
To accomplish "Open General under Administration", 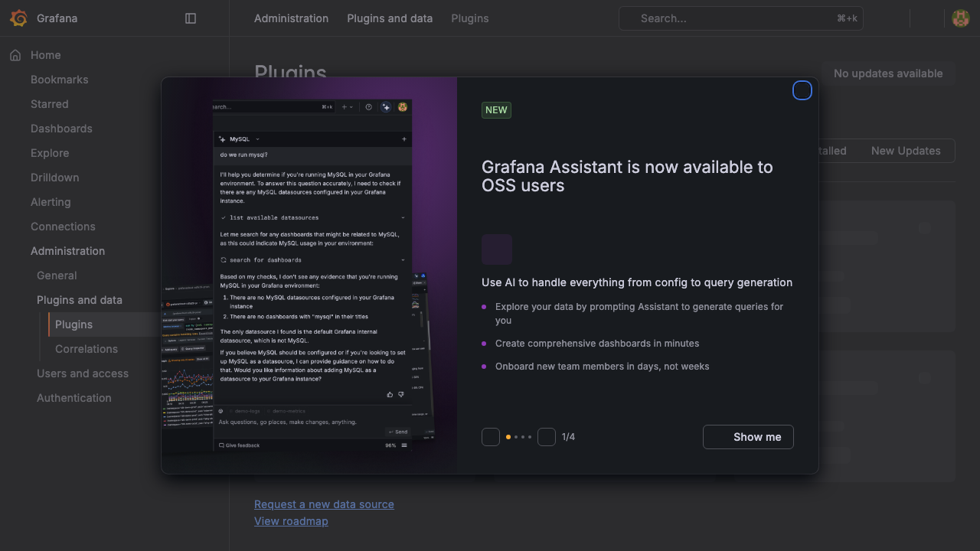I will pos(57,275).
